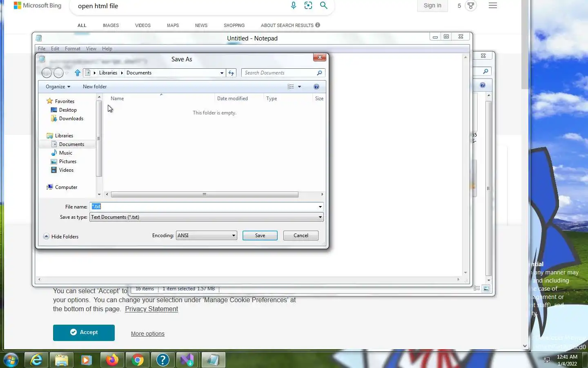Click the About Search Results info icon
The width and height of the screenshot is (588, 368).
coord(318,25)
